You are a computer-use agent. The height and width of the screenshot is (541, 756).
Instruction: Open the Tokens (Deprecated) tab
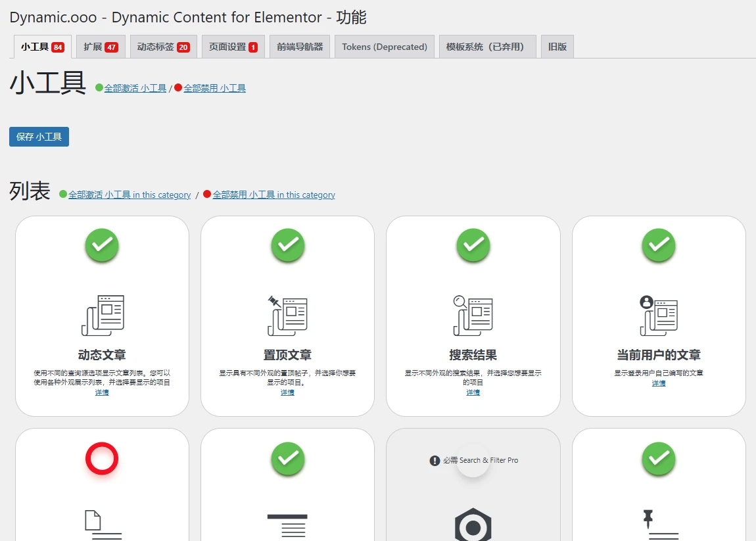click(384, 47)
